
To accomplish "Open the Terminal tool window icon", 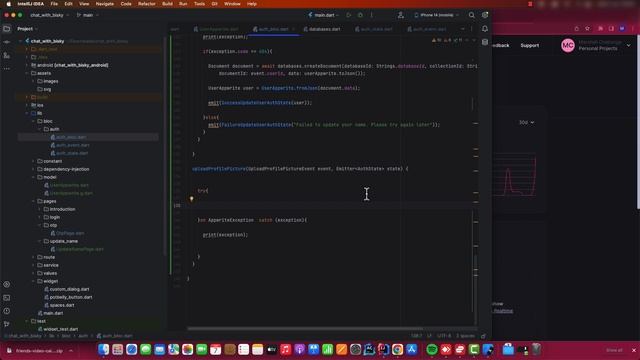I will (7, 298).
